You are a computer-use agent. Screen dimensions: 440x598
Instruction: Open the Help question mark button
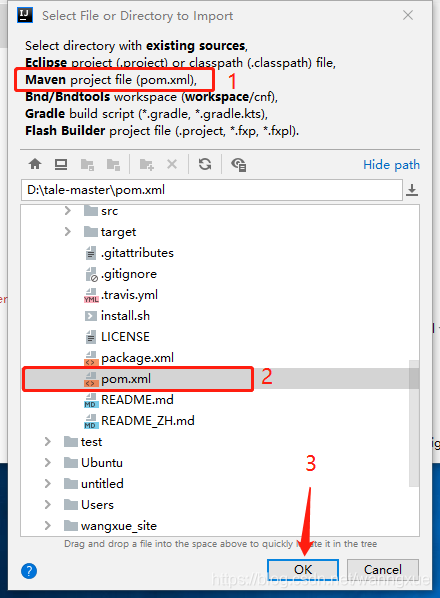coord(29,571)
